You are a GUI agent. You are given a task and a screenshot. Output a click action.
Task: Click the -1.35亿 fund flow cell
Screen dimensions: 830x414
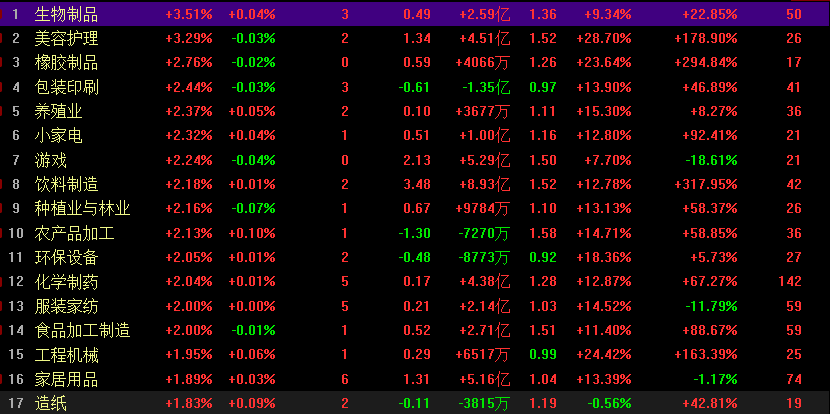484,87
